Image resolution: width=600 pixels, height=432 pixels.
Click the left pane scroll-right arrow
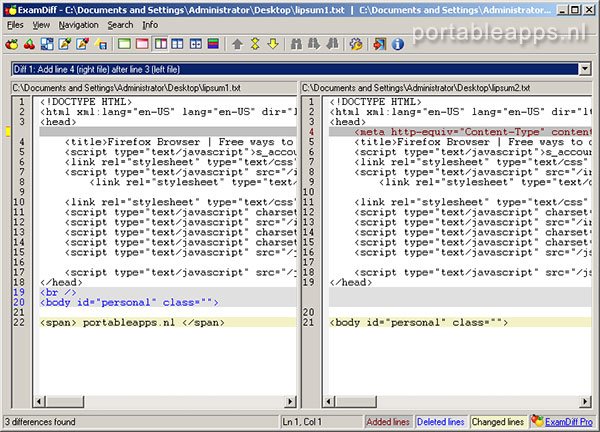coord(290,401)
